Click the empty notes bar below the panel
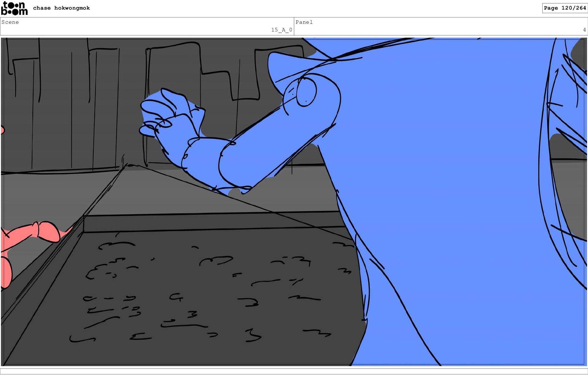 click(294, 371)
